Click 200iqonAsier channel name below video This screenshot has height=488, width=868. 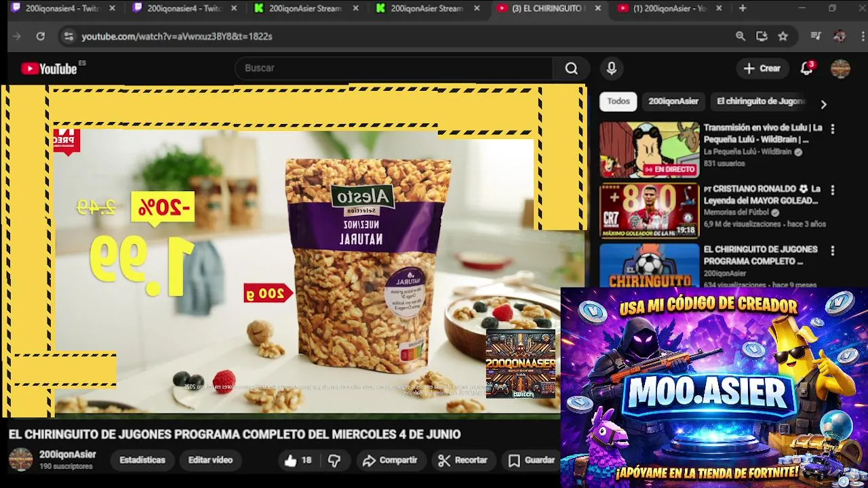click(68, 455)
